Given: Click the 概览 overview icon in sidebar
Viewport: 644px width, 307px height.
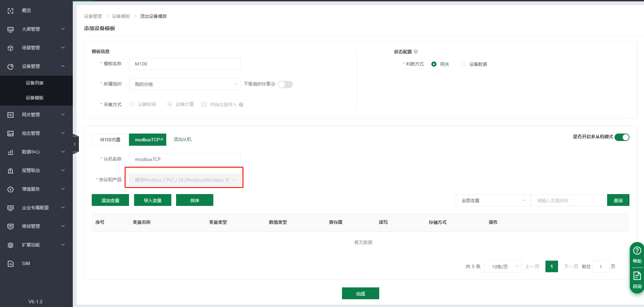Looking at the screenshot, I should point(10,11).
